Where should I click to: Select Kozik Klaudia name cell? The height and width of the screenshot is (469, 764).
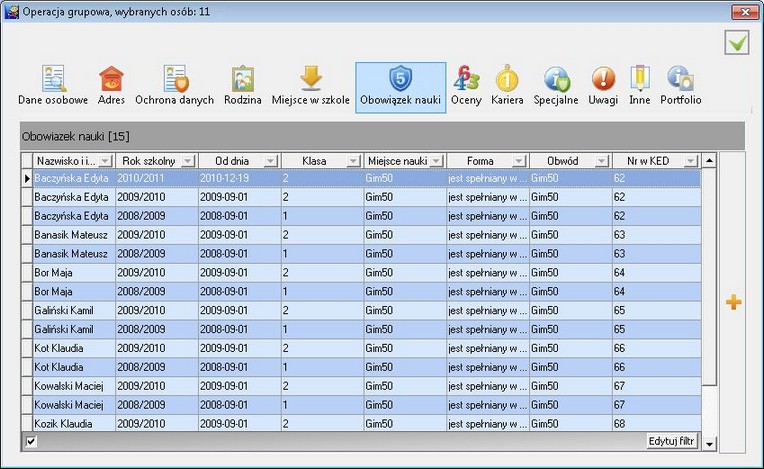pyautogui.click(x=74, y=423)
